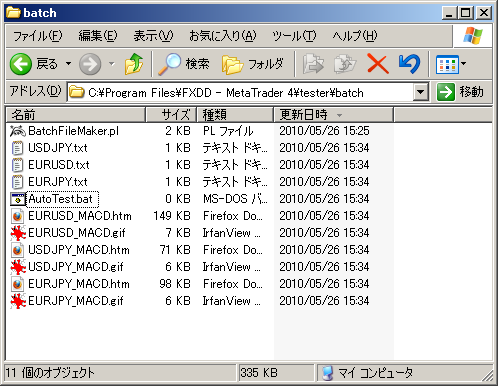Select EURUSD_MACD.htm Firefox document icon

[17, 216]
